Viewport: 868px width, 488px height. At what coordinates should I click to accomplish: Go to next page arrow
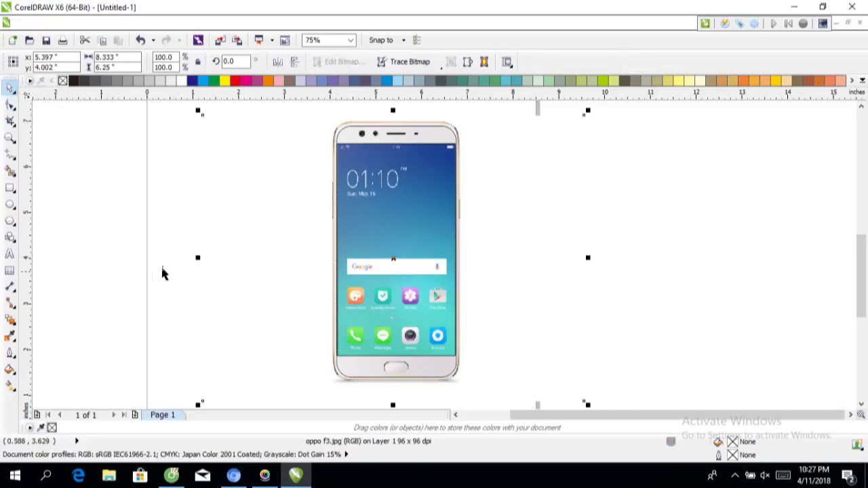(x=113, y=415)
